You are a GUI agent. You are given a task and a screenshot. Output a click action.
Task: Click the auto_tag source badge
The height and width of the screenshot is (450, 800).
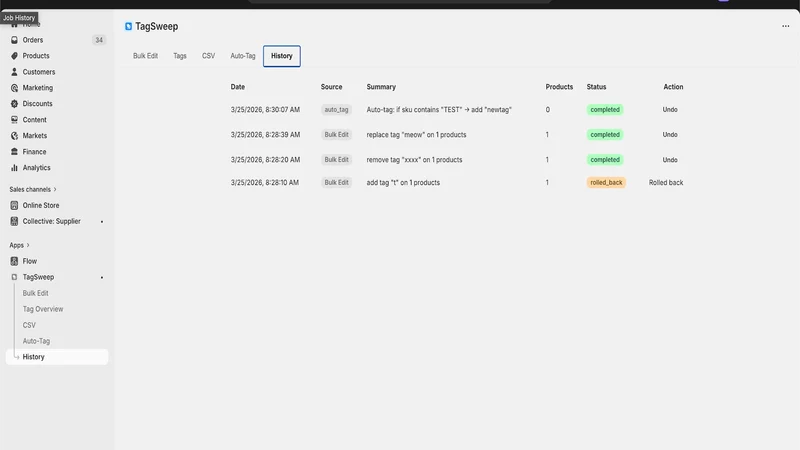coord(336,110)
